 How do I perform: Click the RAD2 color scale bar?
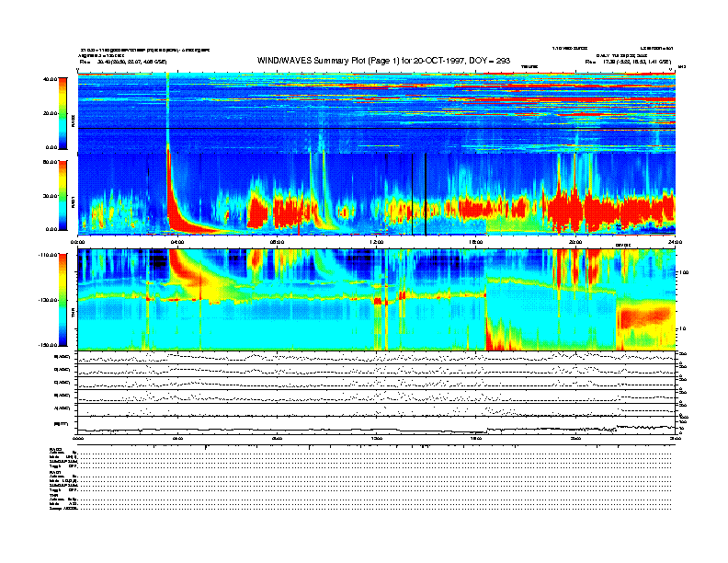63,113
